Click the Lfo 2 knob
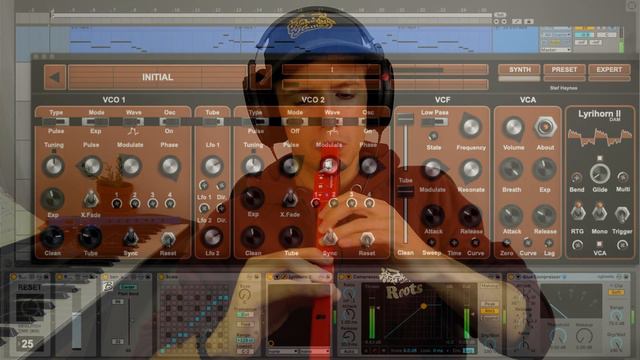This screenshot has width=640, height=360. click(x=212, y=237)
